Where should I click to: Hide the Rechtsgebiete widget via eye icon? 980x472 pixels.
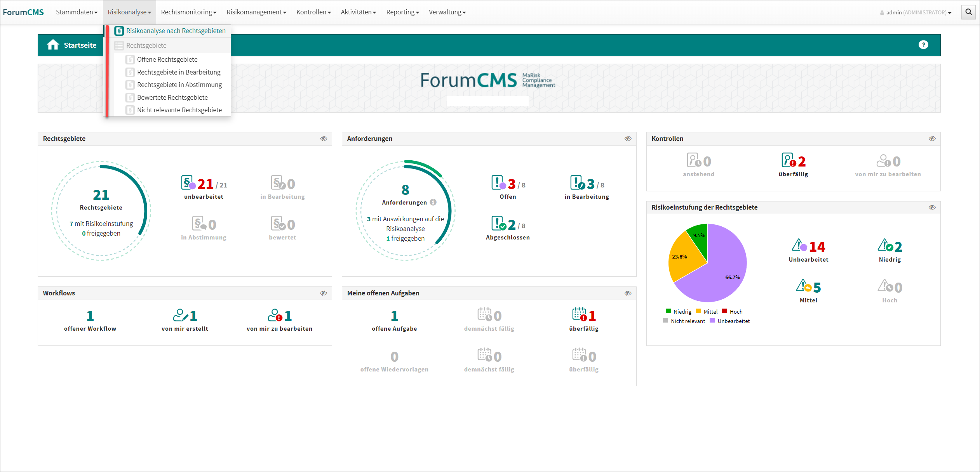[324, 139]
